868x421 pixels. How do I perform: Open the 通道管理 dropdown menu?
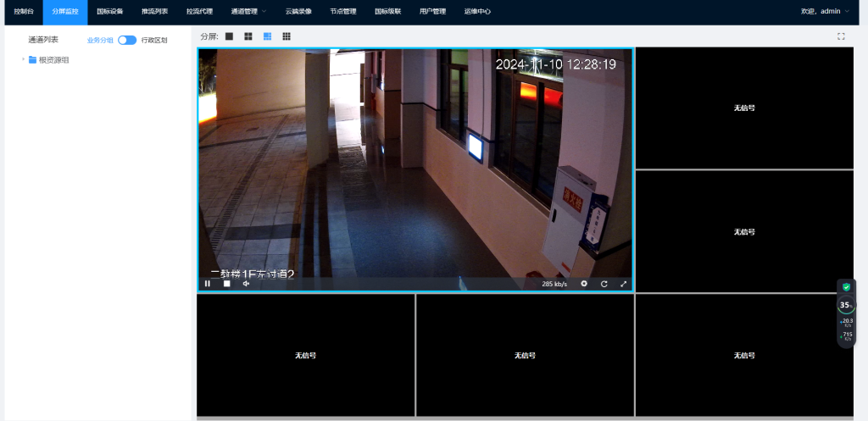pyautogui.click(x=248, y=12)
